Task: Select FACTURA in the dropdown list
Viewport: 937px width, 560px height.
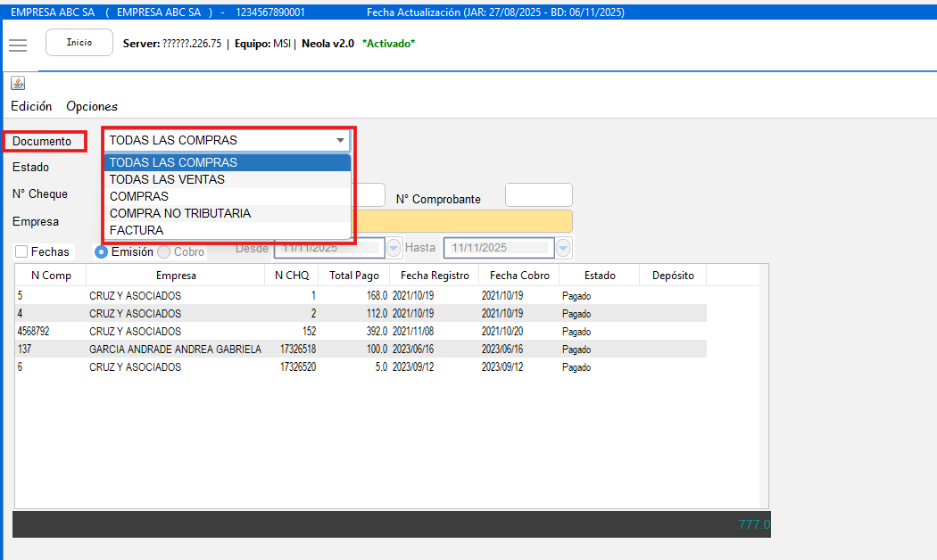Action: coord(137,230)
